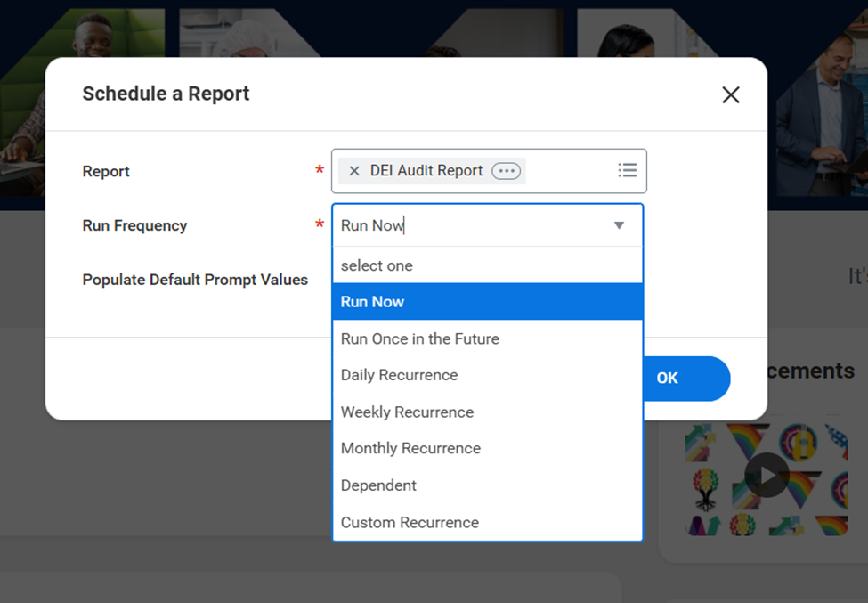
Task: Open the Run Frequency combo box
Action: tap(488, 225)
